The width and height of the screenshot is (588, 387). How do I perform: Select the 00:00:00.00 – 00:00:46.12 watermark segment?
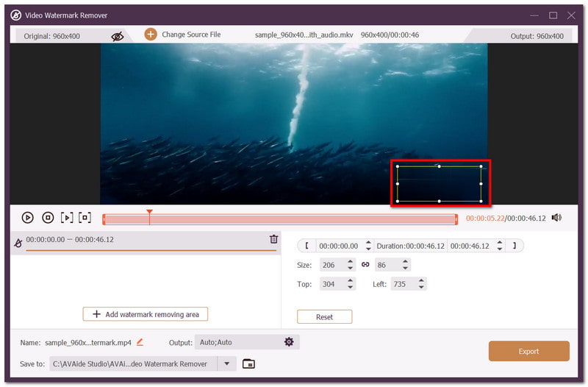(x=146, y=243)
